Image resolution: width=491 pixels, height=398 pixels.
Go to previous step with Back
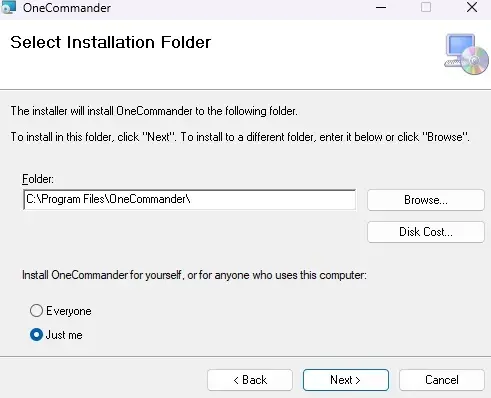click(x=250, y=380)
